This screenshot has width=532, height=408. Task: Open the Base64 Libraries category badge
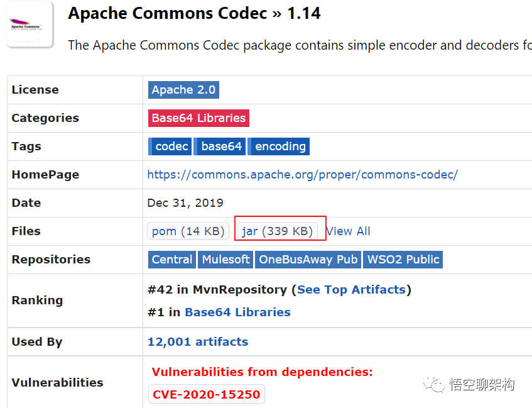pyautogui.click(x=198, y=118)
